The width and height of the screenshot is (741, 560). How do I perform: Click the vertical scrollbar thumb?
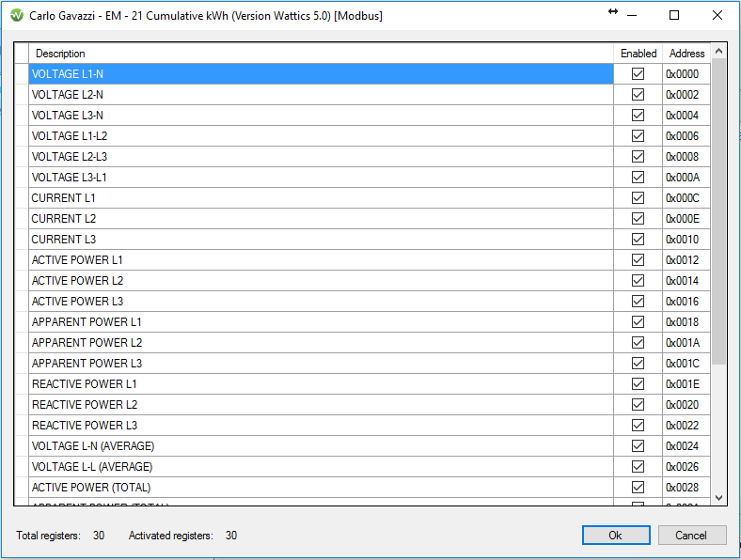point(718,211)
